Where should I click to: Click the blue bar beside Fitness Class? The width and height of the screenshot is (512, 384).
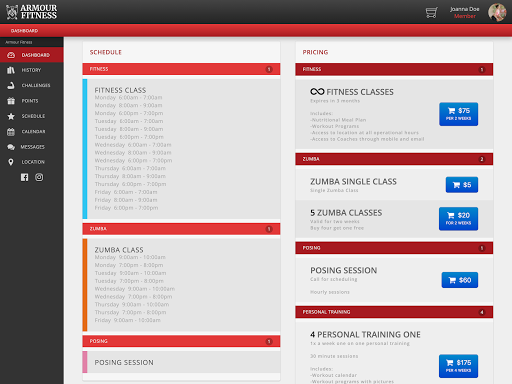point(85,149)
